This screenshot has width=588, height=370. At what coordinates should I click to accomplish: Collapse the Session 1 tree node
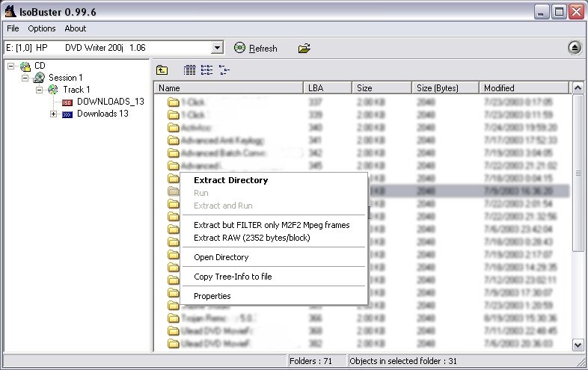[25, 78]
